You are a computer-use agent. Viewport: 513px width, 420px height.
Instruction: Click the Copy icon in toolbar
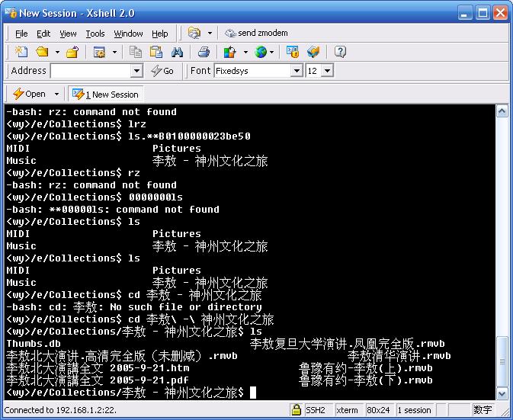(x=136, y=52)
